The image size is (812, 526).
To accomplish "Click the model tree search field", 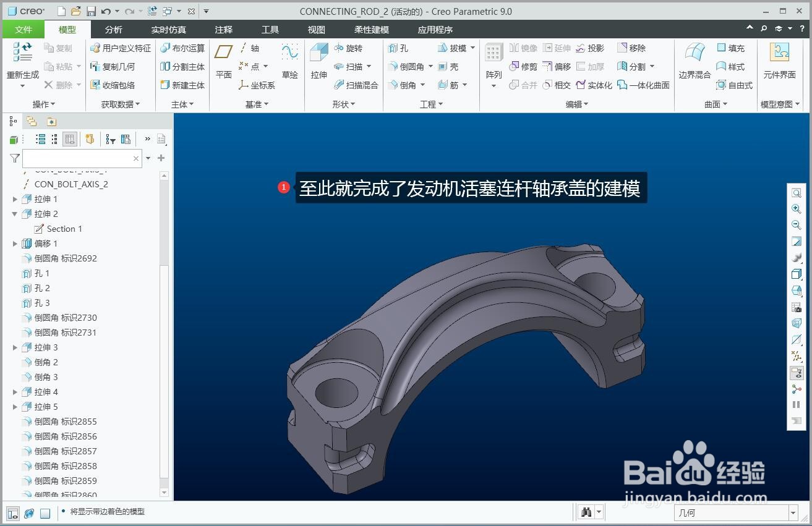I will [x=82, y=158].
